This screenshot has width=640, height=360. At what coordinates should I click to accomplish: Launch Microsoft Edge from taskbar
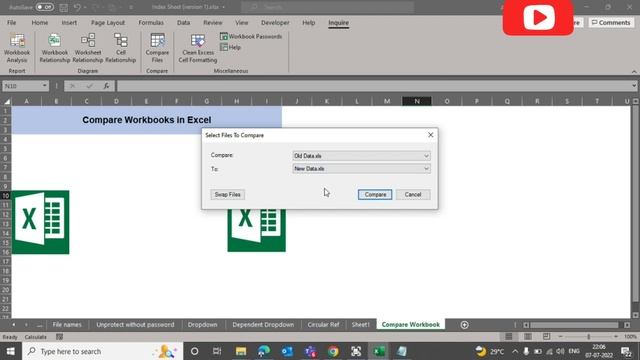tap(264, 351)
